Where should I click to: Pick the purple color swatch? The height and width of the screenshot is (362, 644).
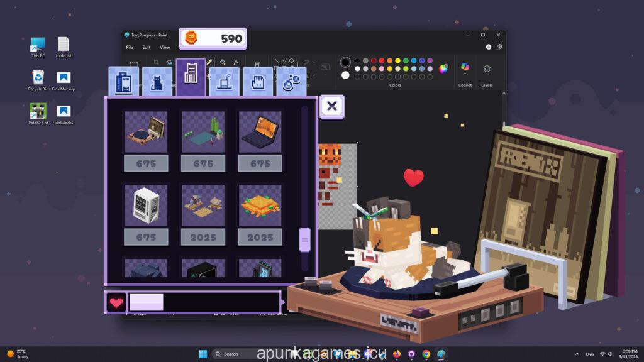pyautogui.click(x=430, y=61)
